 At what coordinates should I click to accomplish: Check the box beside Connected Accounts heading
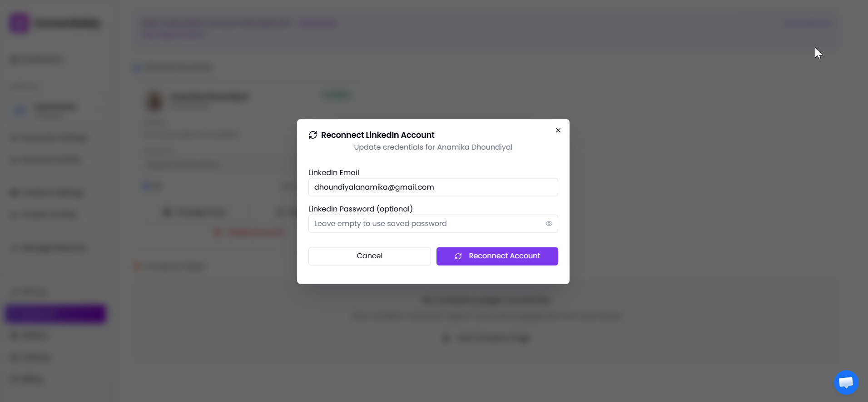137,67
